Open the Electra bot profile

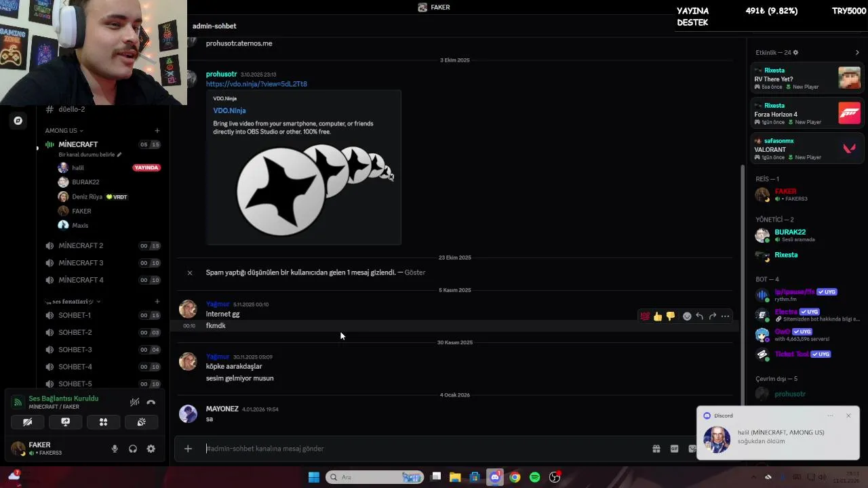(x=807, y=314)
